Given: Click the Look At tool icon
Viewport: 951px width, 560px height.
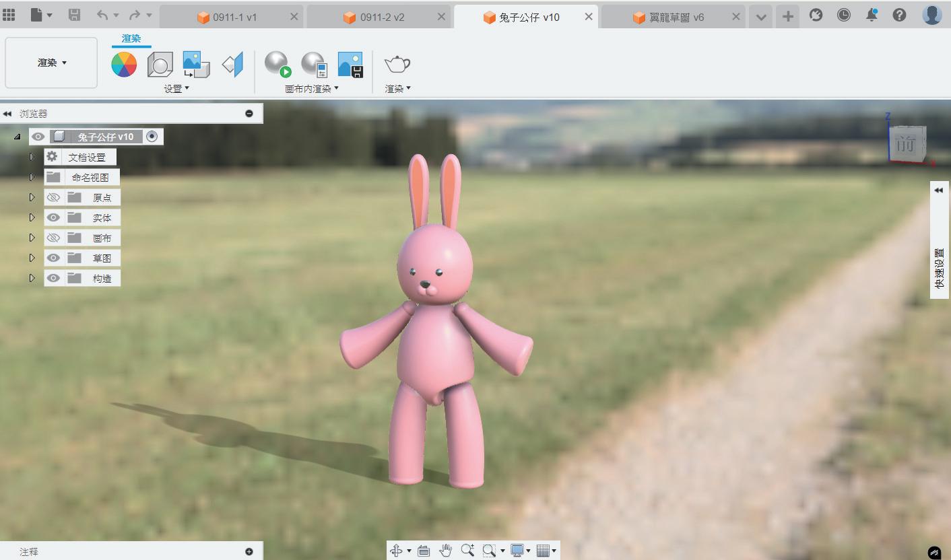Looking at the screenshot, I should pos(424,551).
